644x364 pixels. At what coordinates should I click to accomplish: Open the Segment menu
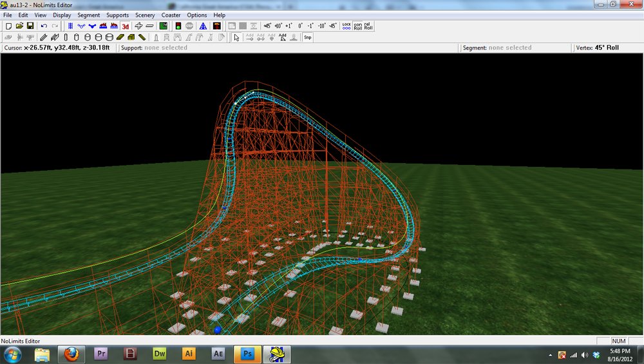[x=88, y=15]
